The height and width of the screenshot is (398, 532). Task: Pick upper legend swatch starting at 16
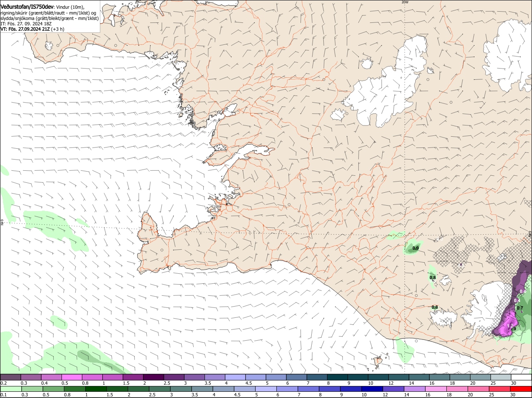(439, 377)
